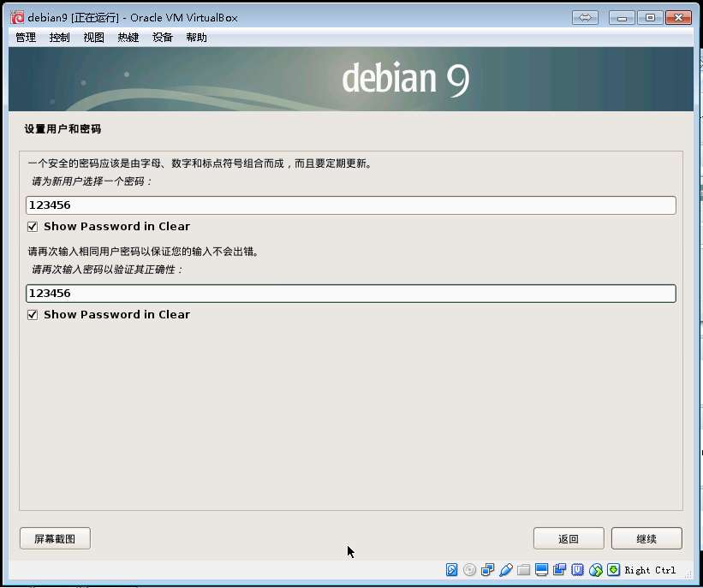
Task: Click the 设置用户和密码 heading
Action: [63, 129]
